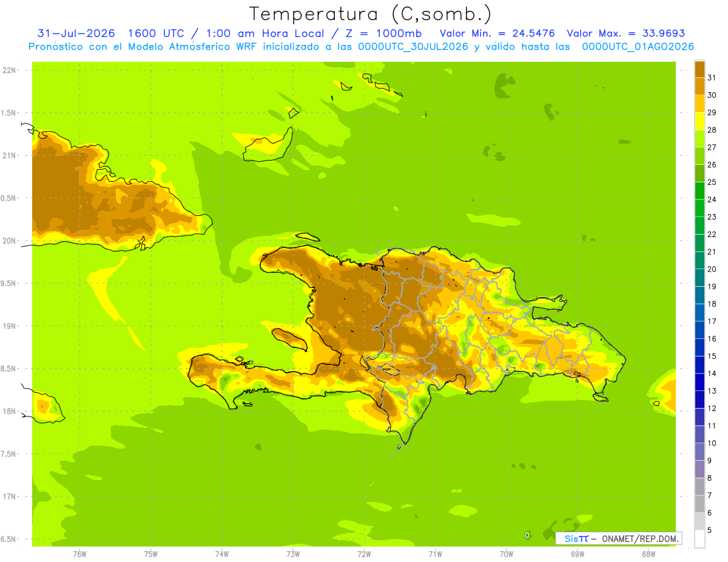Select the yellow swatch between labels 28 and 29

[699, 121]
